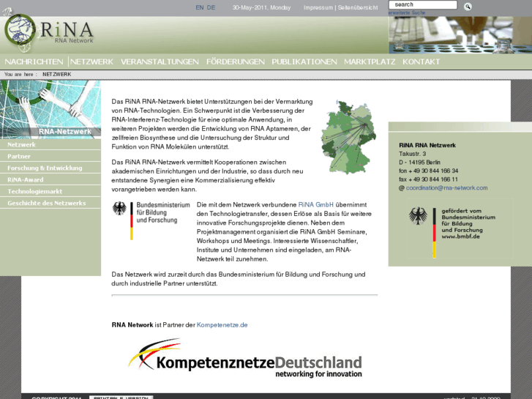532x399 pixels.
Task: Click NETZWERK in the breadcrumb
Action: click(x=56, y=75)
